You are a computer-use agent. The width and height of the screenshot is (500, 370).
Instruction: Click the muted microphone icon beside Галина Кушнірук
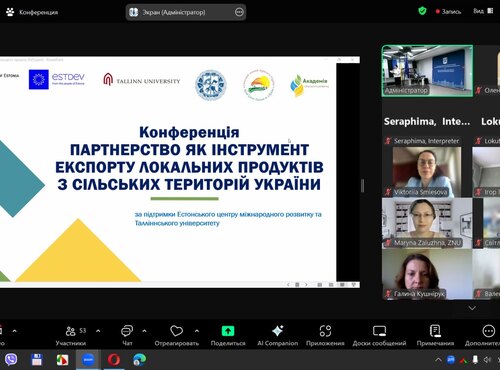pos(388,294)
